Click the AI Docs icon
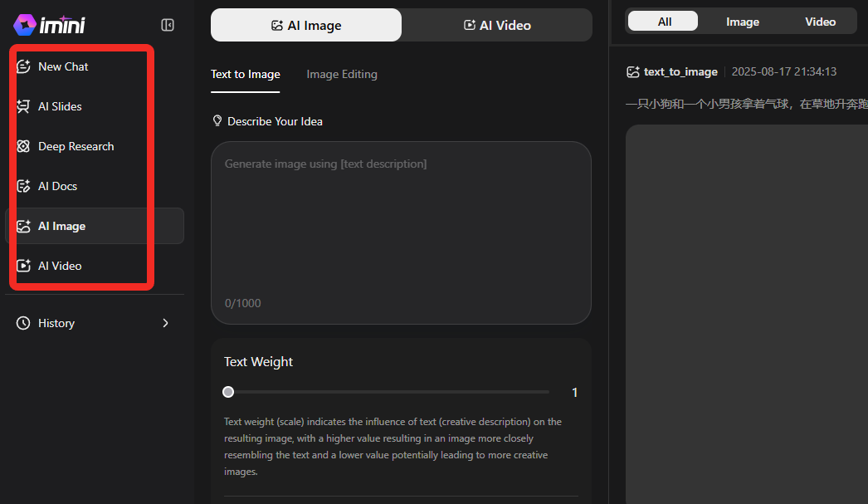The width and height of the screenshot is (868, 504). 23,186
